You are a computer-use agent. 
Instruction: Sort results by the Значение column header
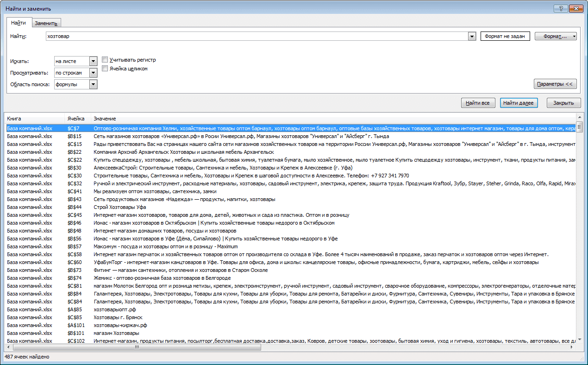point(333,119)
